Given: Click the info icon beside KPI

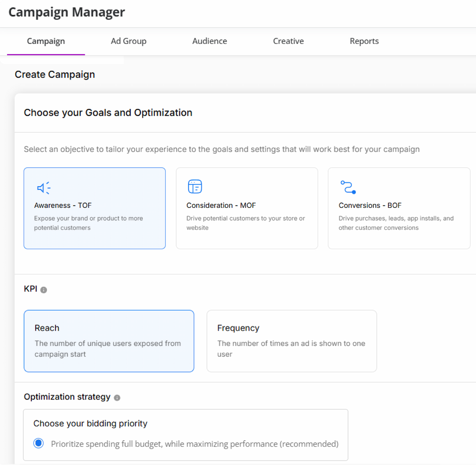Looking at the screenshot, I should [x=44, y=290].
